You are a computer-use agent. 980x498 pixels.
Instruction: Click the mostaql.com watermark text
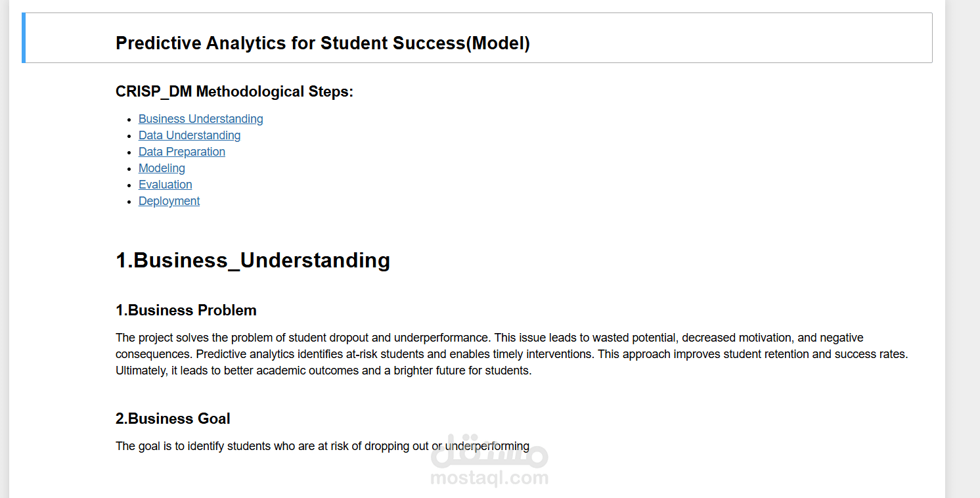coord(489,478)
